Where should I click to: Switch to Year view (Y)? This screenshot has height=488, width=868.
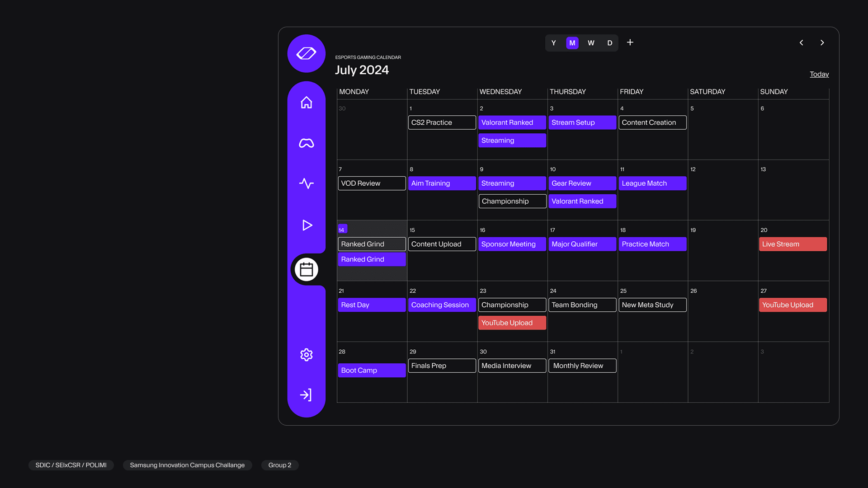(553, 43)
